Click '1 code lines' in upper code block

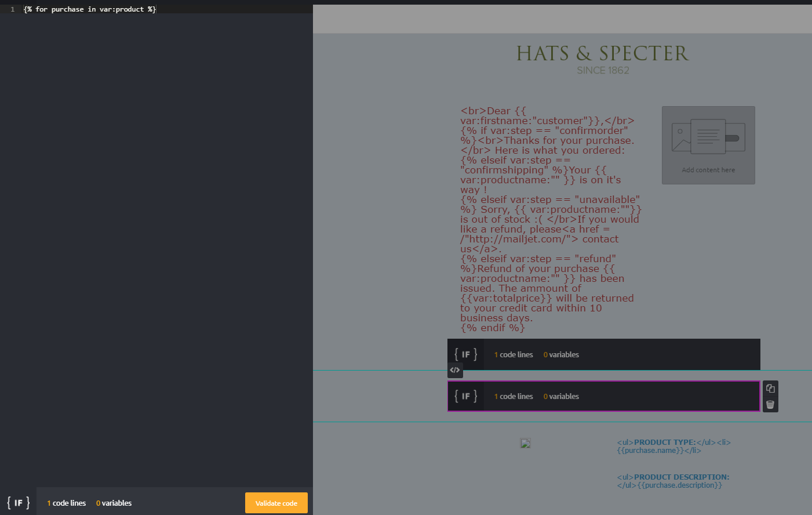[x=513, y=354]
